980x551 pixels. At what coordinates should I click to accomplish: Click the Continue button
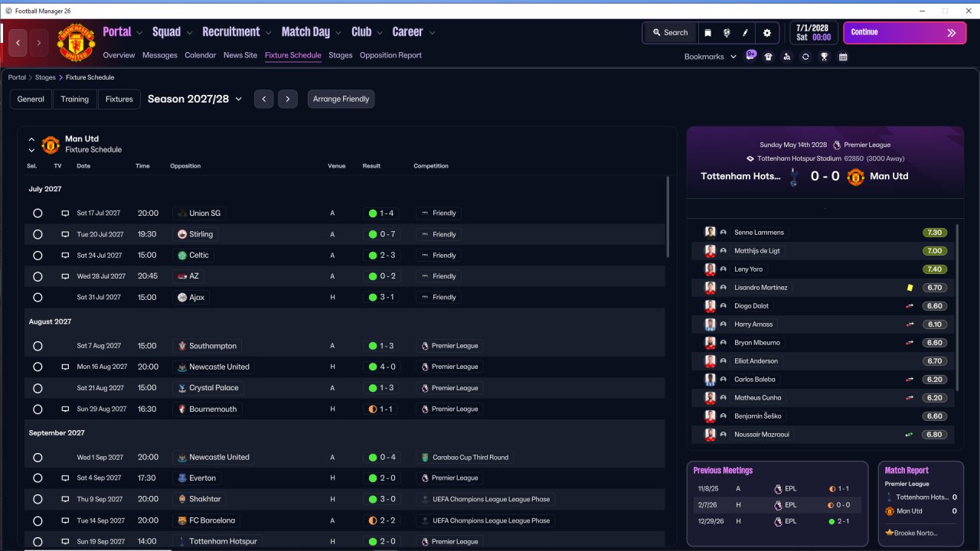[x=904, y=33]
